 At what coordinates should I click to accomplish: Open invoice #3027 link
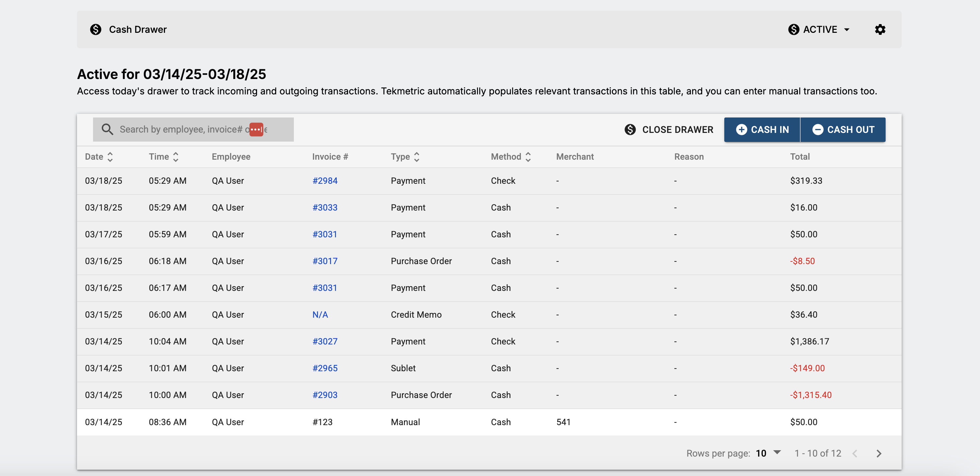(325, 341)
